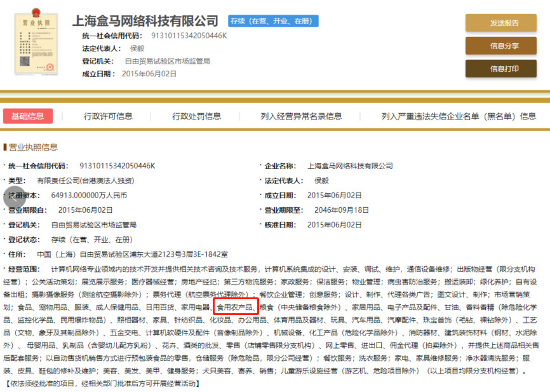Click 营业期限自 value 2015年06月02日

tap(86, 210)
